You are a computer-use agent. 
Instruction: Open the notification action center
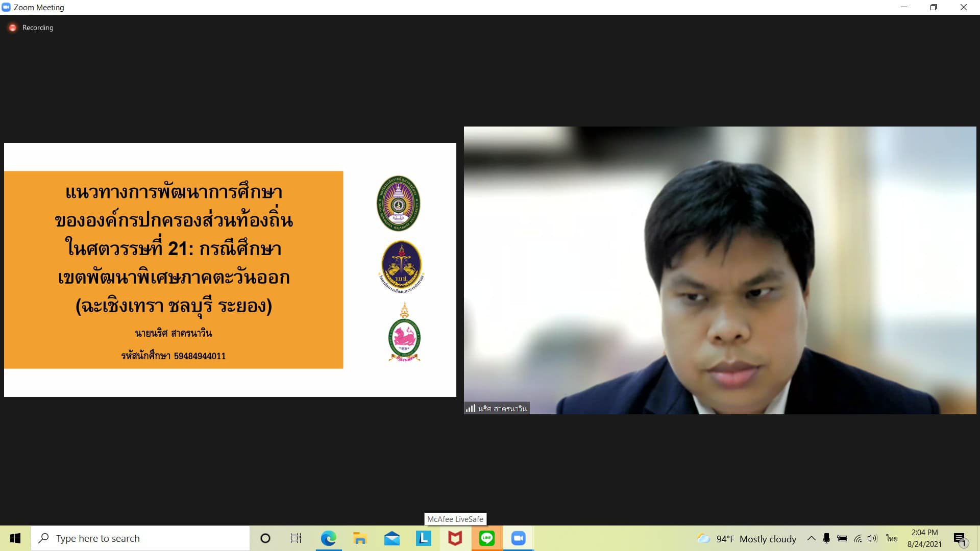pyautogui.click(x=960, y=538)
